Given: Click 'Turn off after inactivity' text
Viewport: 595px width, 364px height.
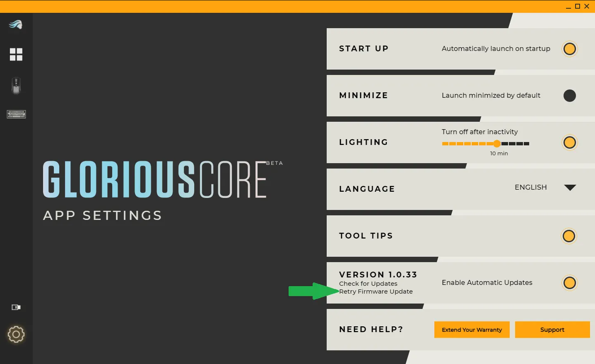Looking at the screenshot, I should point(479,132).
